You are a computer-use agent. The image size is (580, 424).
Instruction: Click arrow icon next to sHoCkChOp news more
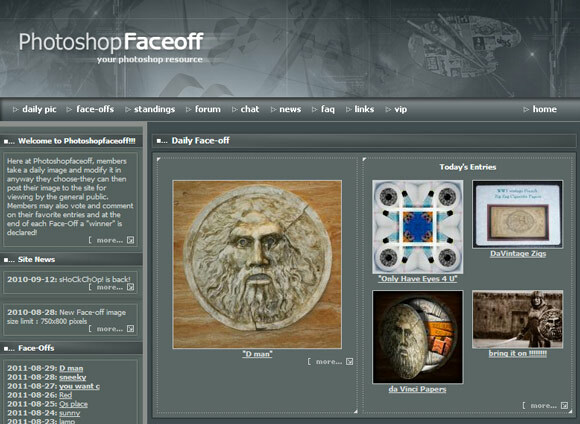[131, 287]
